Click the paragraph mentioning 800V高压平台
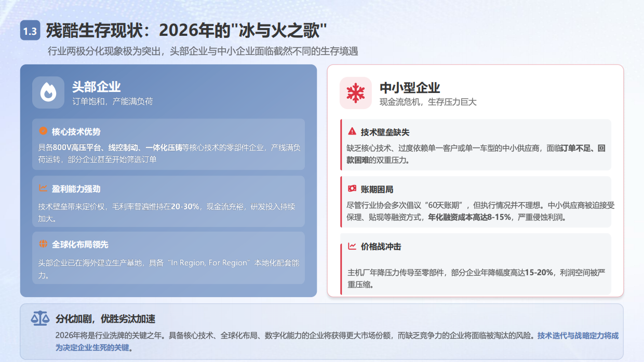644x362 pixels. click(x=169, y=154)
